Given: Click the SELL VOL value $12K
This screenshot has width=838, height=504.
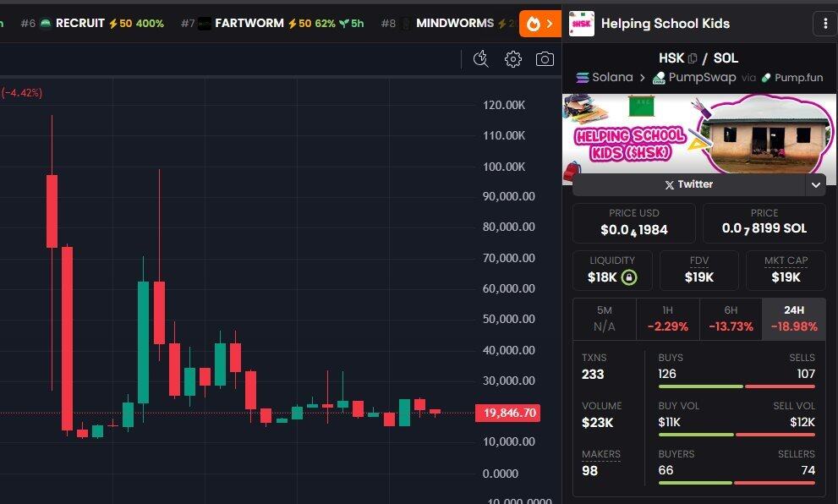Looking at the screenshot, I should [x=802, y=422].
